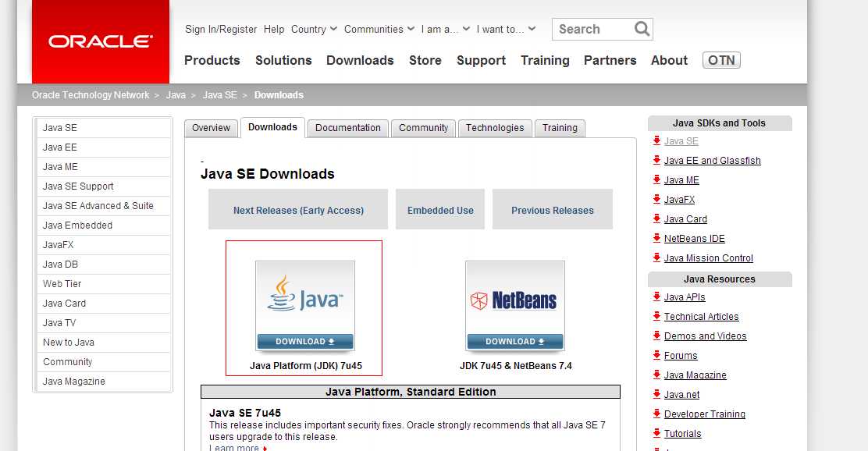Open the Support menu
Image resolution: width=868 pixels, height=451 pixels.
tap(481, 60)
